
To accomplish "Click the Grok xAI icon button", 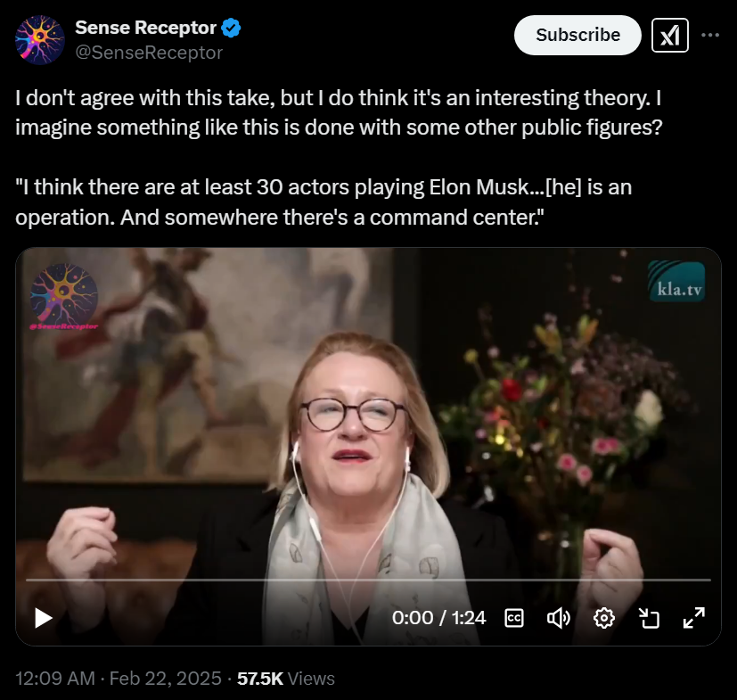I will (670, 36).
